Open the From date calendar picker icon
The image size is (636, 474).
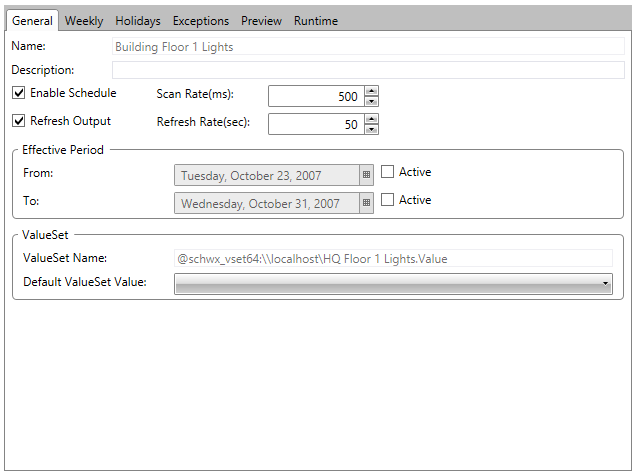click(366, 174)
